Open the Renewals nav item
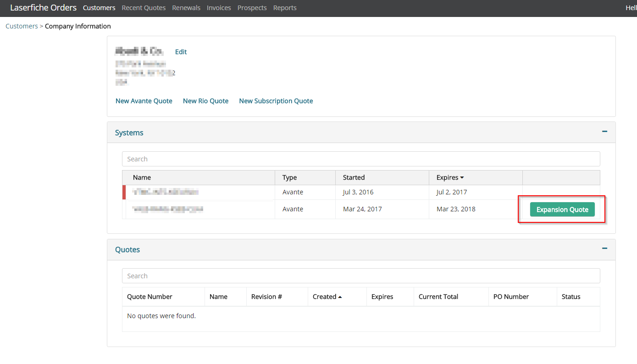Screen dimensions: 637x364 (x=186, y=8)
